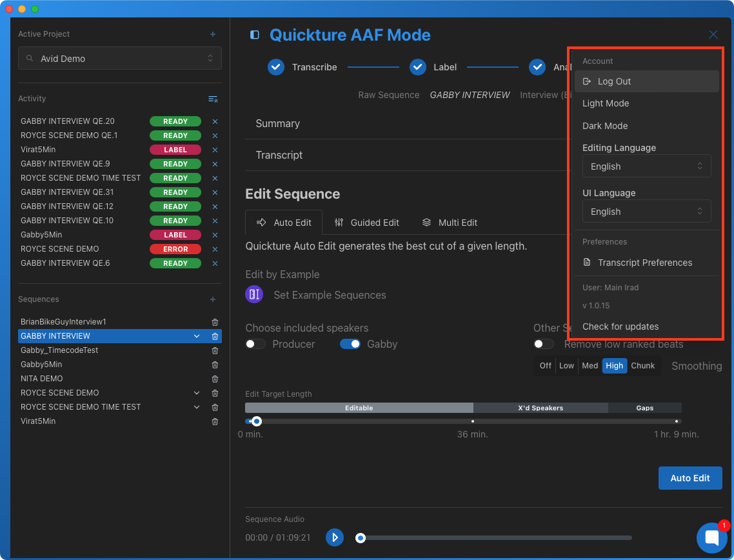Switch to the Auto Edit tab

284,223
